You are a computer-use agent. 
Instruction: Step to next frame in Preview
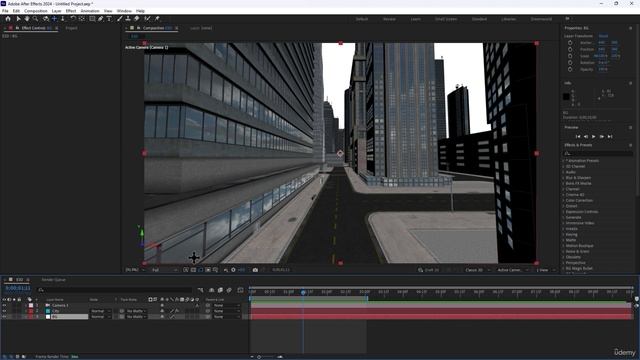602,136
